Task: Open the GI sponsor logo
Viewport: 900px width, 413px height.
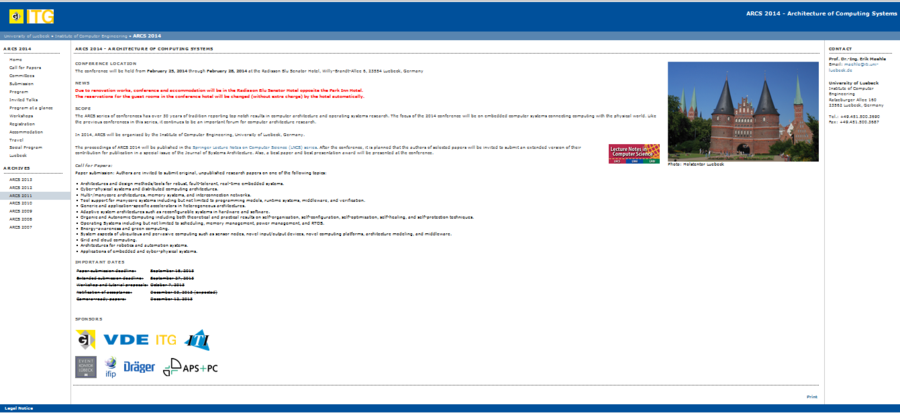Action: pos(86,338)
